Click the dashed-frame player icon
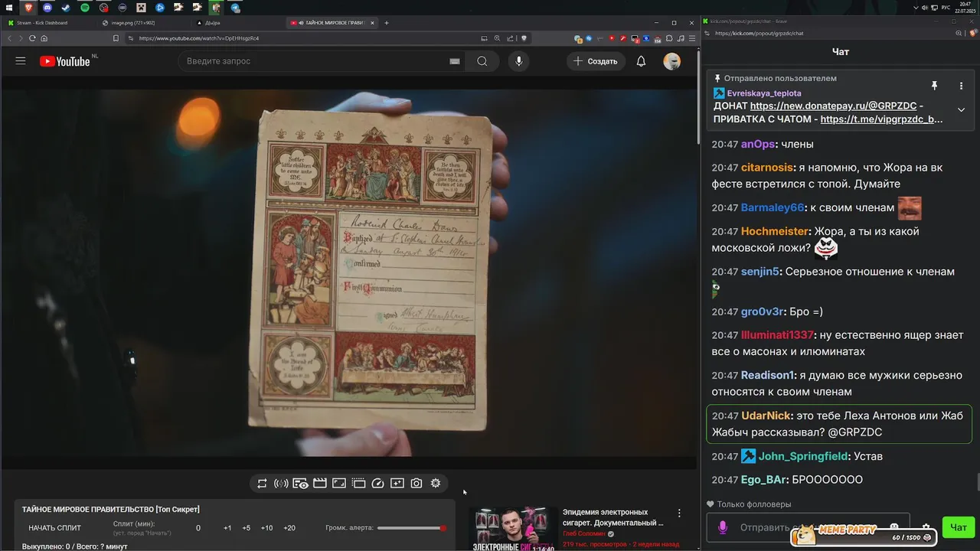 358,483
